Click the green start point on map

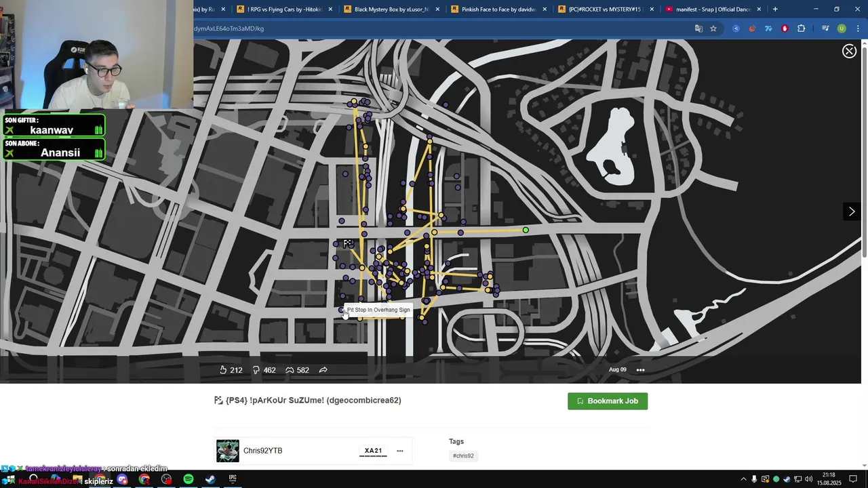pyautogui.click(x=526, y=230)
